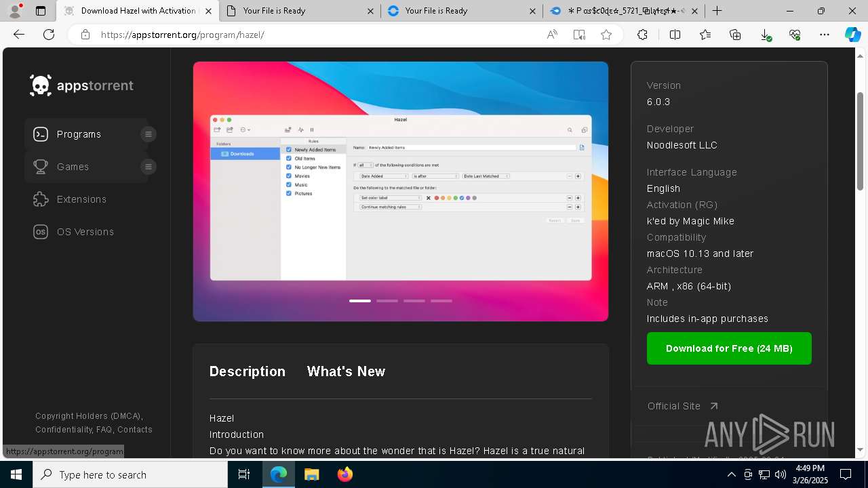Open the Favorites list icon

tap(705, 35)
